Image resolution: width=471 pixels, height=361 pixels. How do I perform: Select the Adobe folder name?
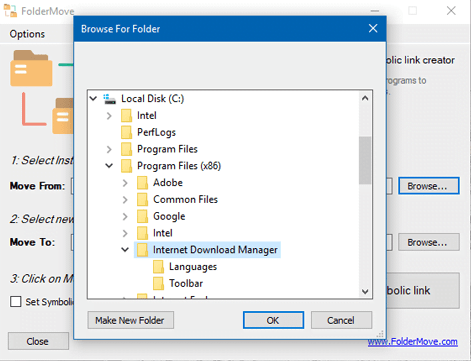point(168,183)
